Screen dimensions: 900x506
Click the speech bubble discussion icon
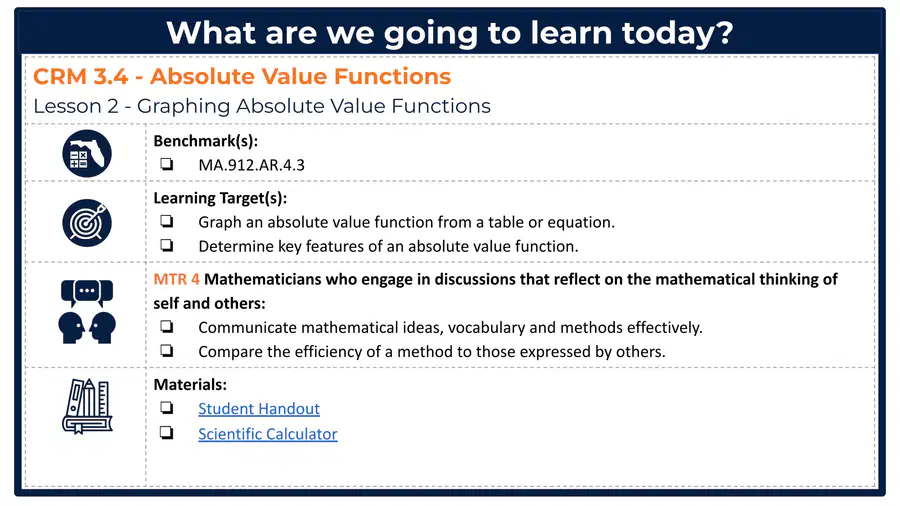[87, 312]
